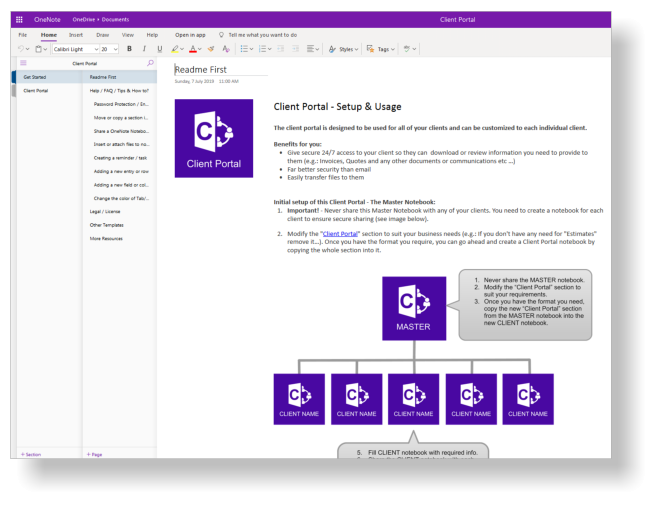Click the Tell me lightbulb icon

tap(221, 35)
